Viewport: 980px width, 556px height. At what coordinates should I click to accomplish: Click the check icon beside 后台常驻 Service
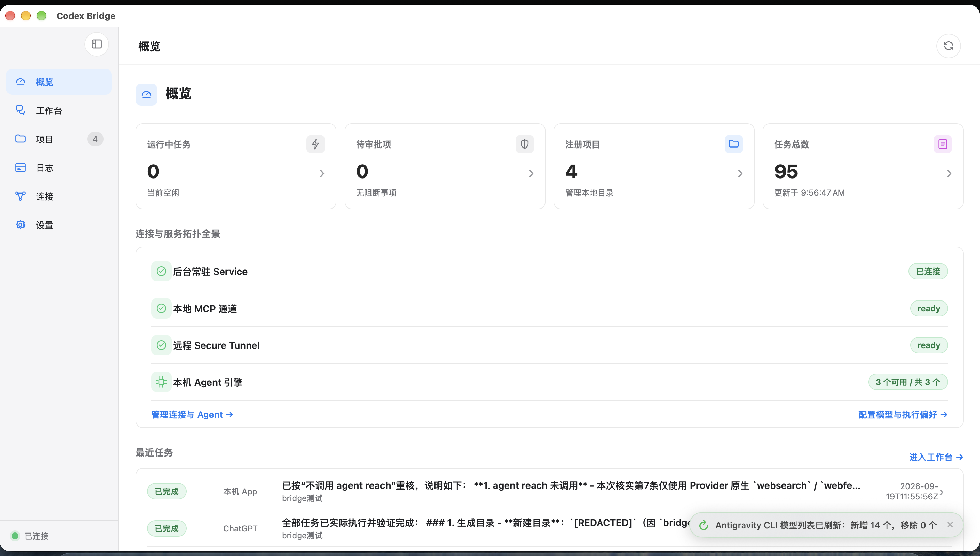tap(161, 271)
